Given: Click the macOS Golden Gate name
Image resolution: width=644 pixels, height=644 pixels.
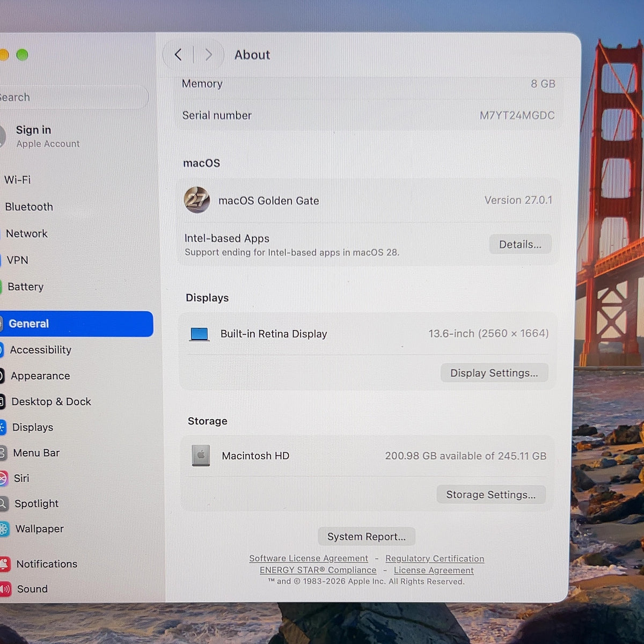Looking at the screenshot, I should 269,201.
